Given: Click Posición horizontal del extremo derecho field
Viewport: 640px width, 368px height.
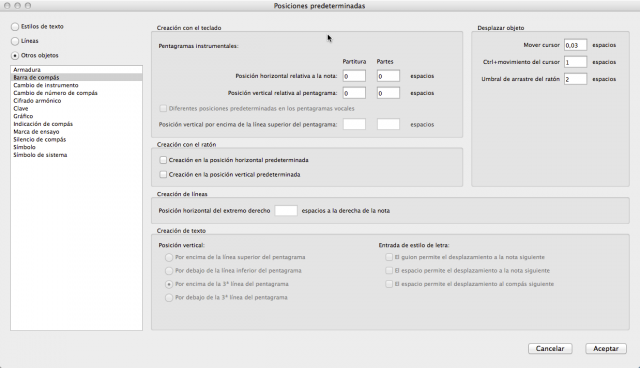Looking at the screenshot, I should 286,211.
